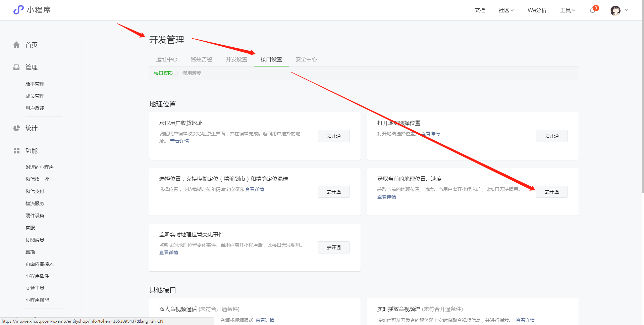Click the 功能 grid icon

tap(16, 151)
